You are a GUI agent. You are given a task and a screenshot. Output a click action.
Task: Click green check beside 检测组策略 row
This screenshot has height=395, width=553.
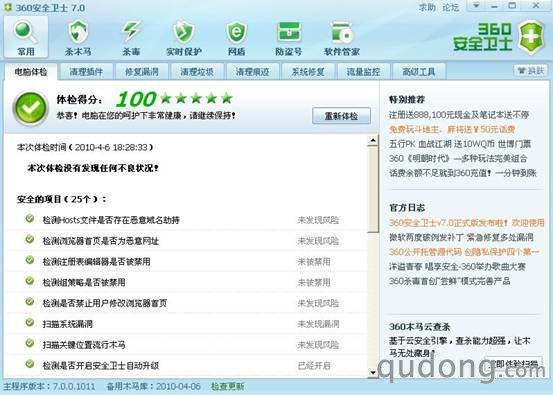click(x=30, y=281)
